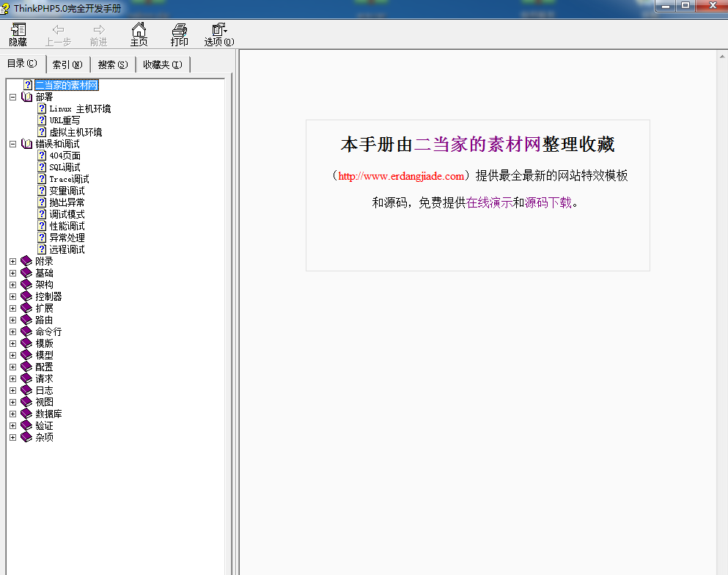Click the purple book icon beside 数据库
This screenshot has width=728, height=575.
tap(26, 414)
